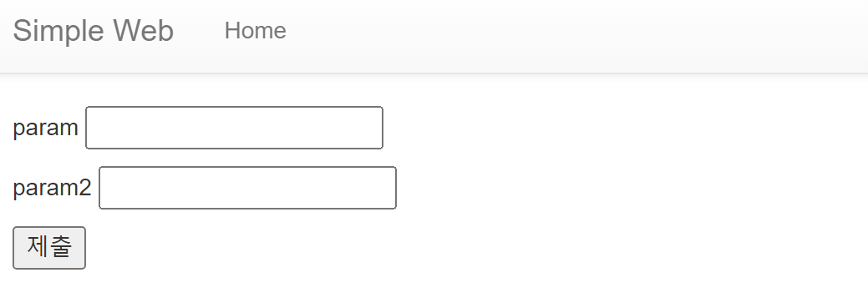Click the Home link in header
The height and width of the screenshot is (308, 868).
pyautogui.click(x=255, y=30)
